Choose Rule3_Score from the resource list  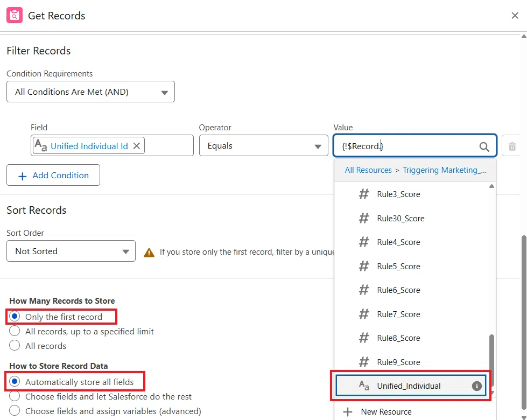click(412, 194)
